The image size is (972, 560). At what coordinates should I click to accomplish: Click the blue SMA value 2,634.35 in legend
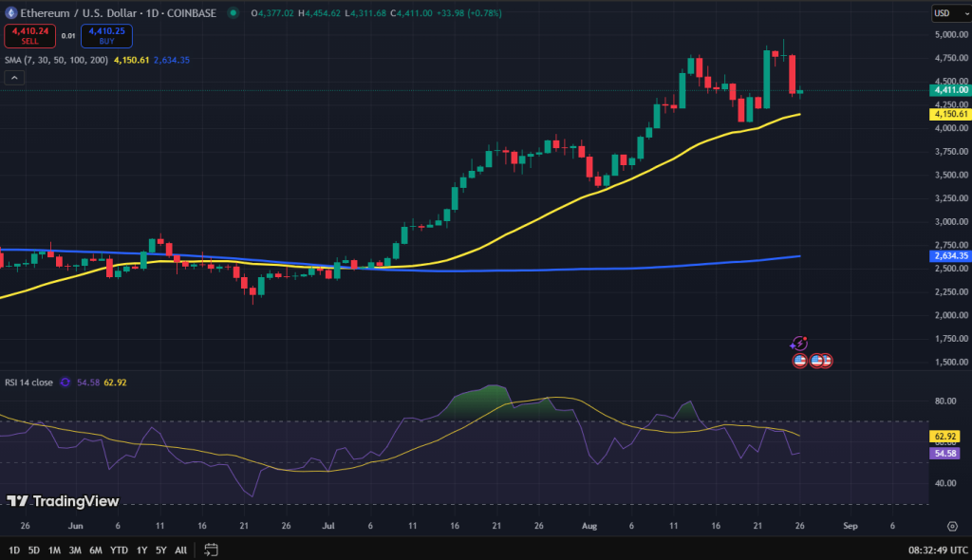point(172,60)
